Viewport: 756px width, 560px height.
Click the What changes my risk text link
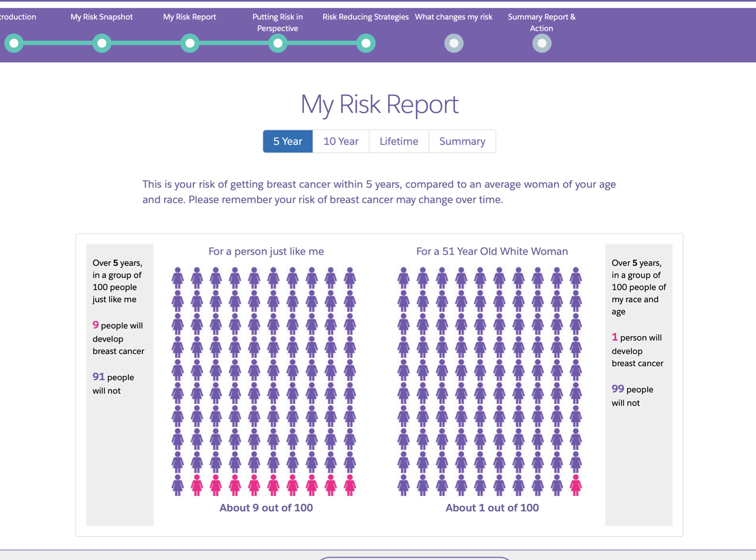[x=454, y=17]
